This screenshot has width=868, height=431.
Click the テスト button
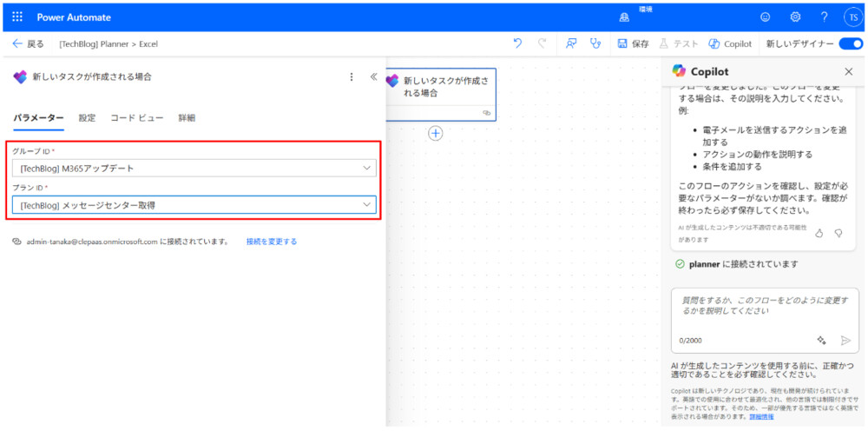[678, 43]
